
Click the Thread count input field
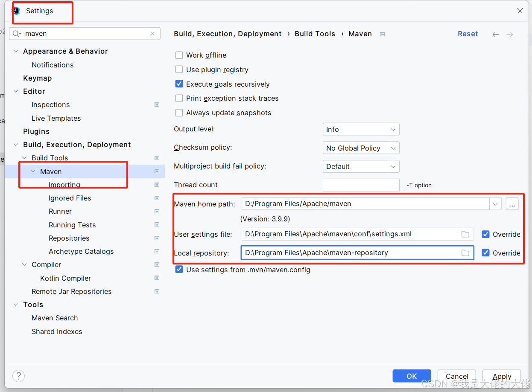(x=361, y=185)
